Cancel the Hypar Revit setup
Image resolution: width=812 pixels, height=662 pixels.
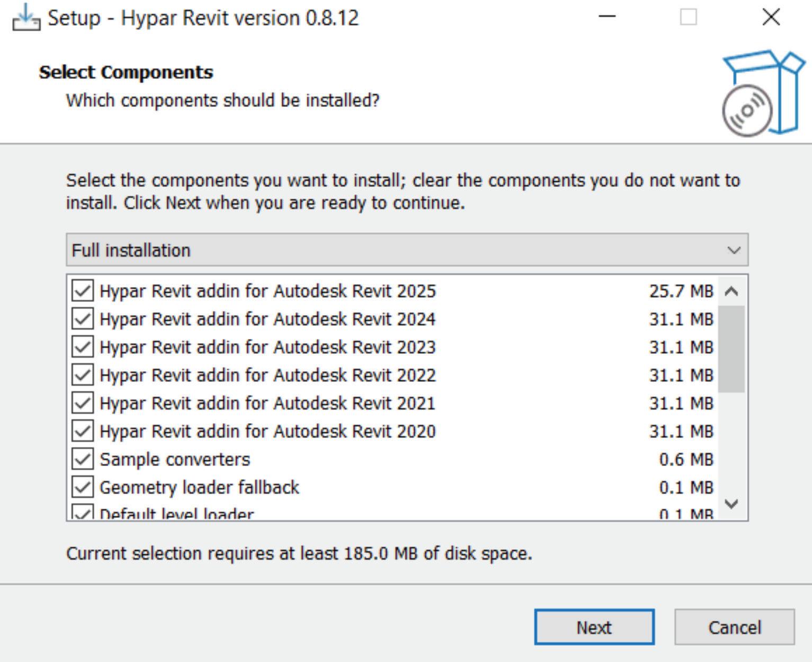tap(735, 627)
